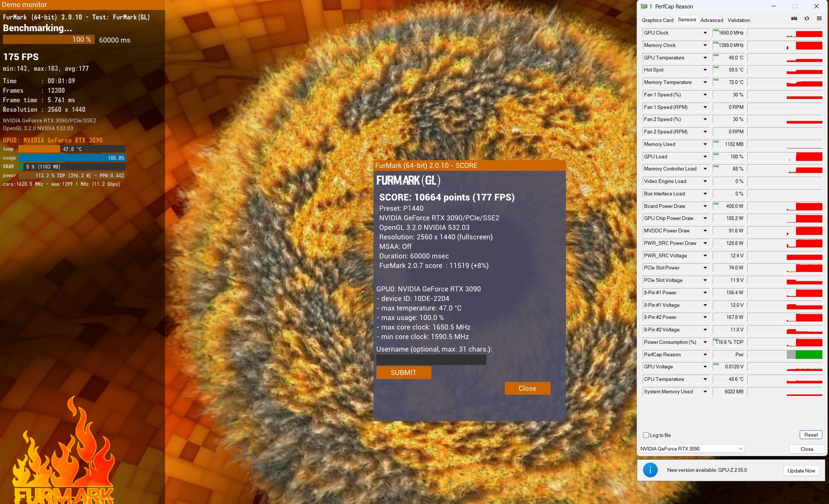Open the Hot Spot sensor dropdown
The height and width of the screenshot is (504, 829).
(705, 70)
